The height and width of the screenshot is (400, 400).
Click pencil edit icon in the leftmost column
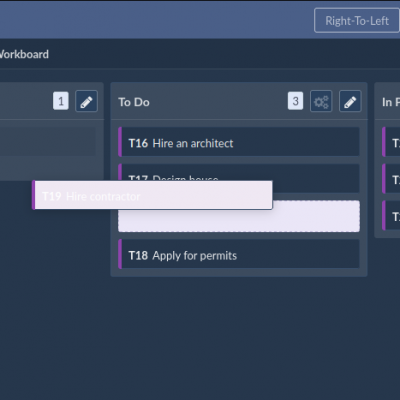click(86, 101)
